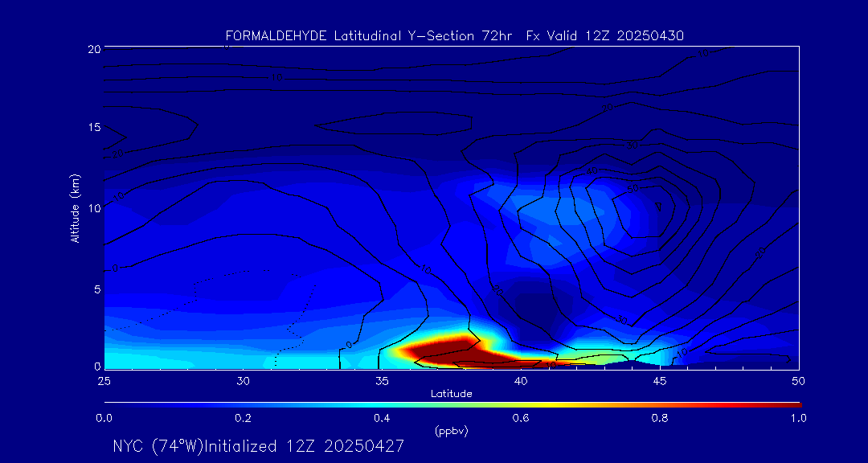Click the dark red end of the color bar
Viewport: 868px width, 463px height.
click(x=792, y=405)
